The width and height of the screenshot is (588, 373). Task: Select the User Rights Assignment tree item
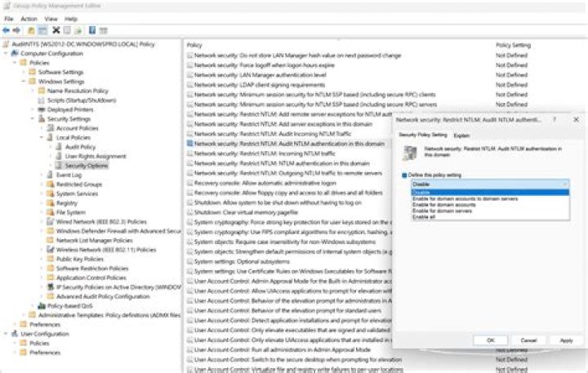(x=96, y=157)
